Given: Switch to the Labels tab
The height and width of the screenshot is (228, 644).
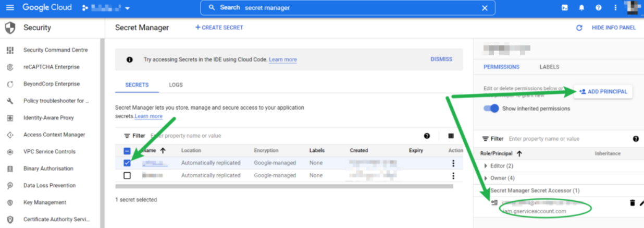Looking at the screenshot, I should [549, 67].
